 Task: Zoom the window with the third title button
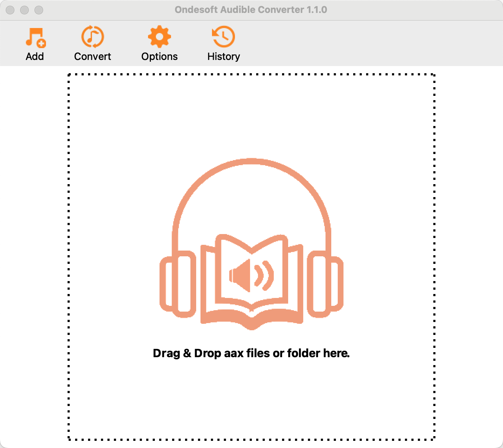tap(39, 10)
